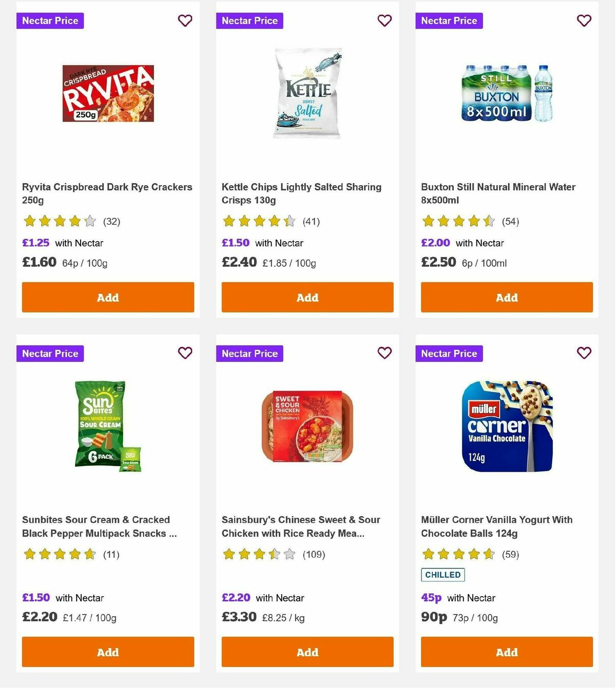Add Kettle Chips to basket
Viewport: 616px width, 690px height.
tap(307, 297)
